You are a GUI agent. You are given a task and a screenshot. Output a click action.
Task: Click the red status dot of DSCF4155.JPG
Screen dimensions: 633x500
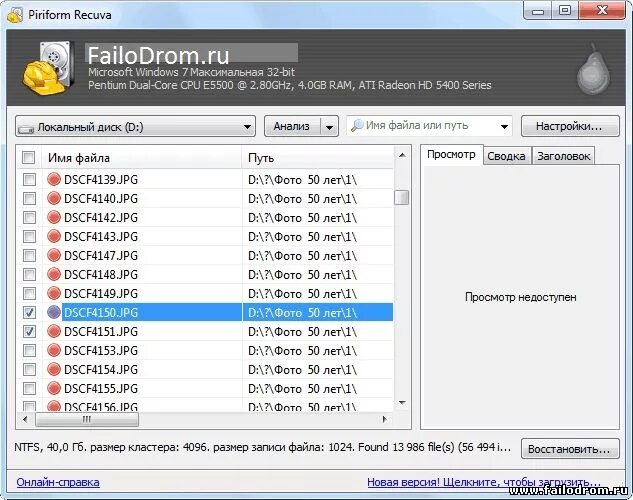[54, 388]
